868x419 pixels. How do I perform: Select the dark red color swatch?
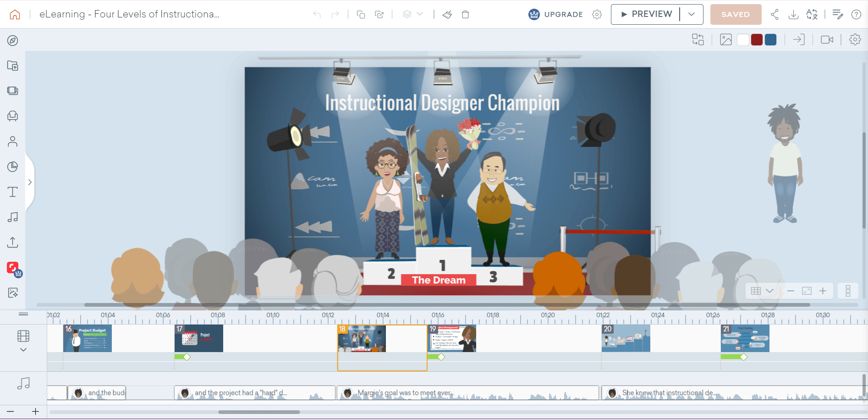tap(757, 39)
